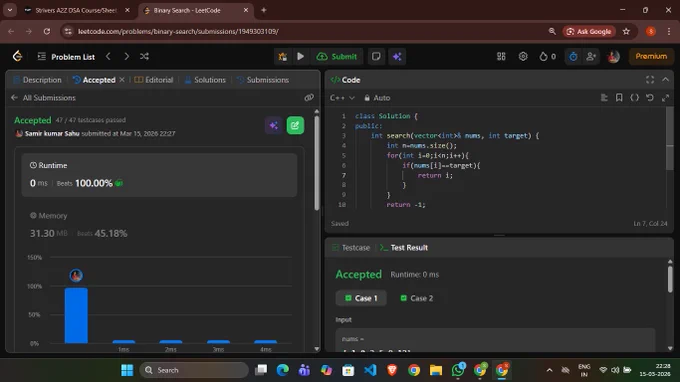680x382 pixels.
Task: Click the curly braces icon
Action: pos(634,98)
